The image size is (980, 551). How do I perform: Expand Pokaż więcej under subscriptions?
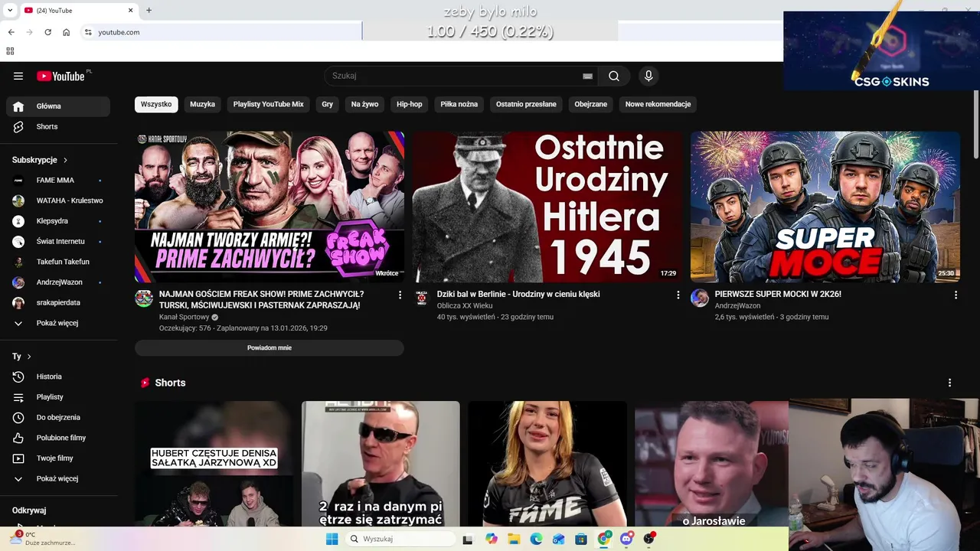[58, 323]
